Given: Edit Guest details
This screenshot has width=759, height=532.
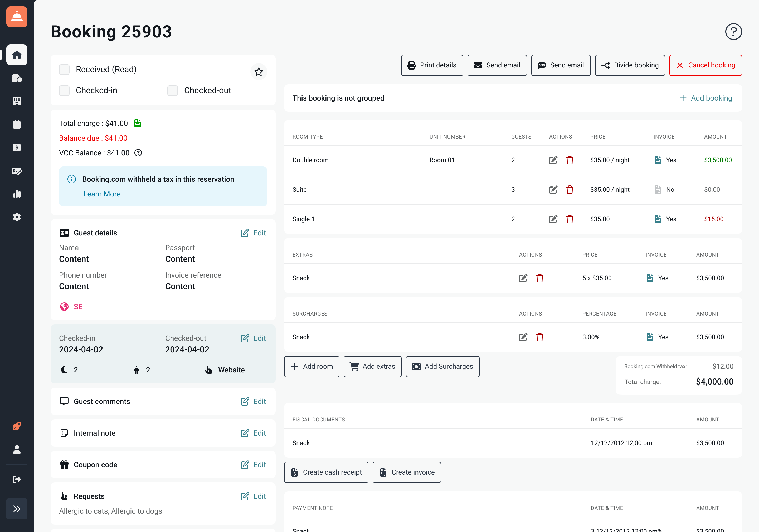Looking at the screenshot, I should pos(253,233).
